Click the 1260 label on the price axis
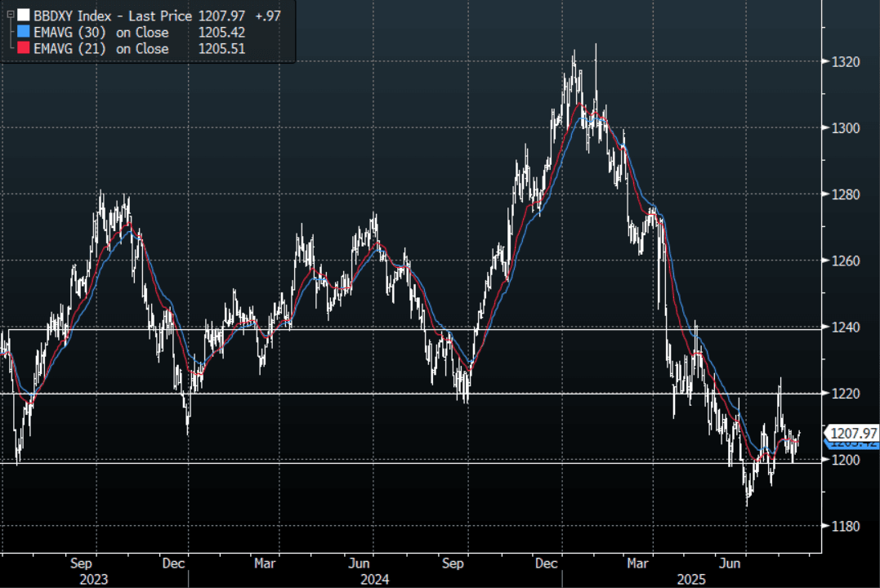 pyautogui.click(x=845, y=261)
